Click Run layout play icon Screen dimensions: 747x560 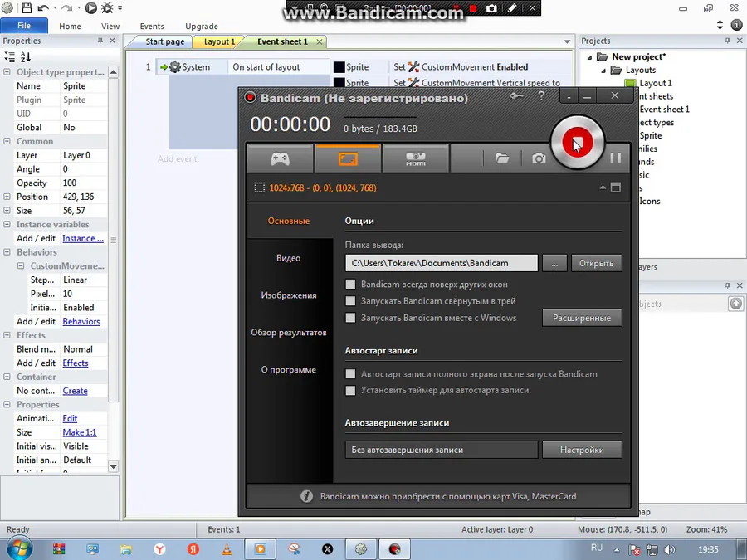[x=91, y=7]
